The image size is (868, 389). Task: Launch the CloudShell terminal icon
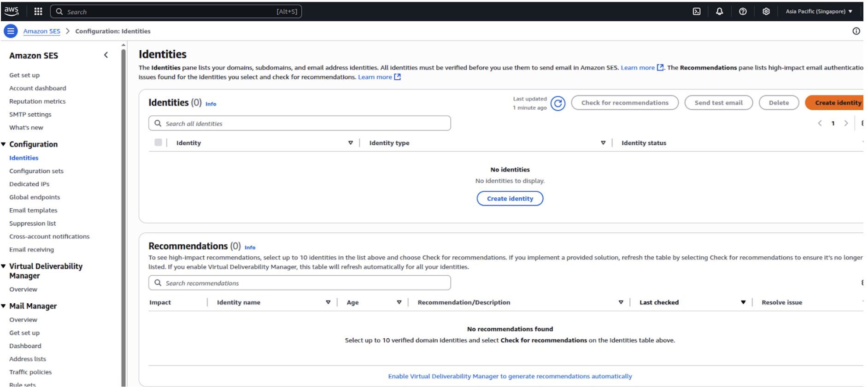[697, 12]
